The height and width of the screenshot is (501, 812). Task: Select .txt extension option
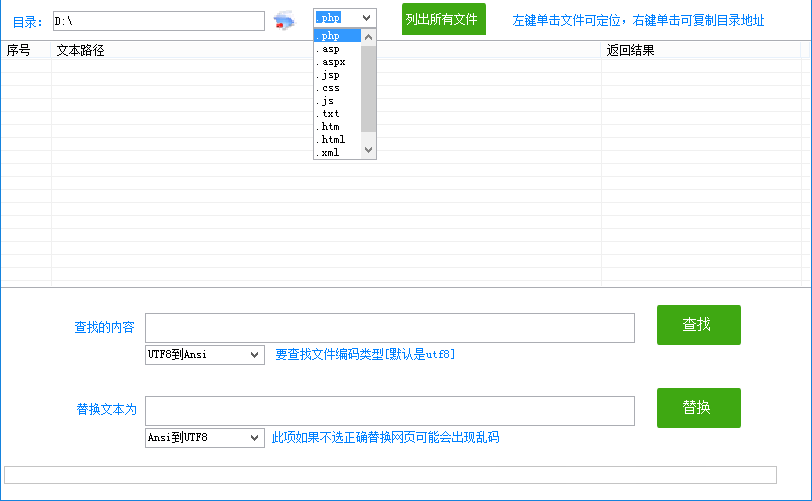(337, 113)
